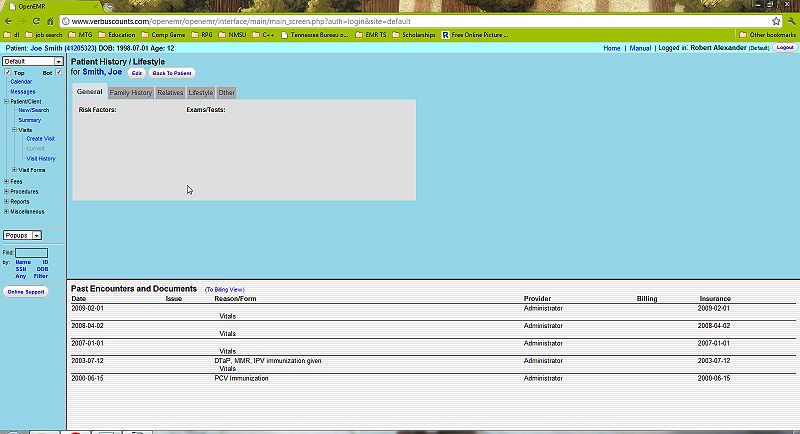Screen dimensions: 800x434
Task: Open the To Billing View link
Action: click(x=225, y=289)
